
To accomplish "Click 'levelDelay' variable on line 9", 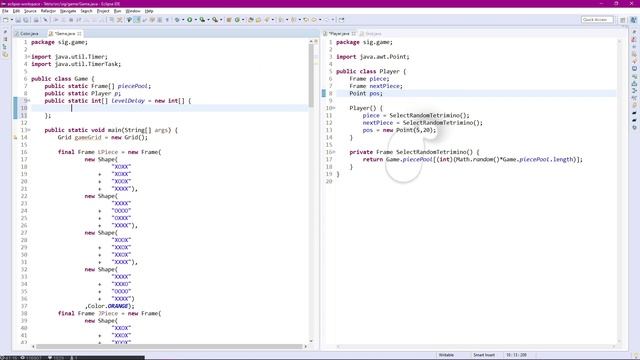I will click(x=128, y=101).
